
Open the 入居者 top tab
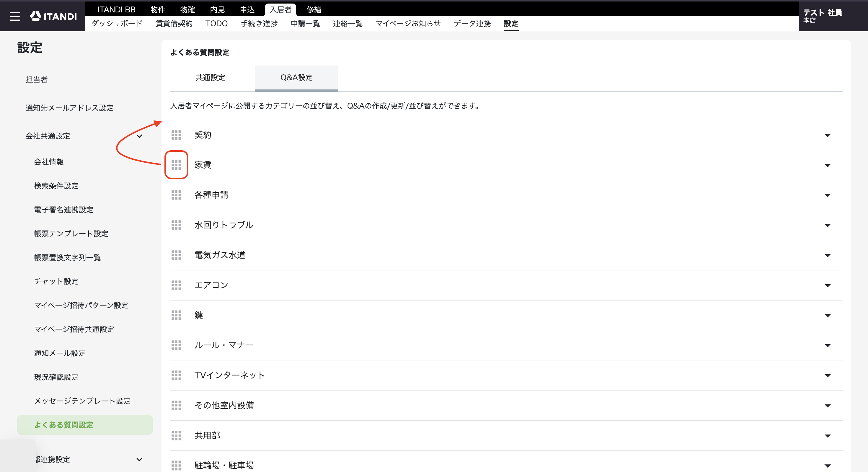pos(280,9)
